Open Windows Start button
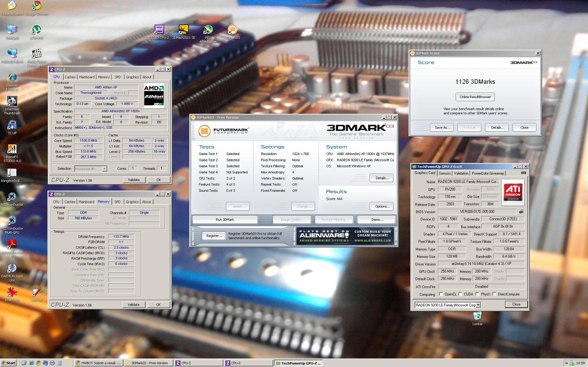588x367 pixels. pyautogui.click(x=8, y=363)
